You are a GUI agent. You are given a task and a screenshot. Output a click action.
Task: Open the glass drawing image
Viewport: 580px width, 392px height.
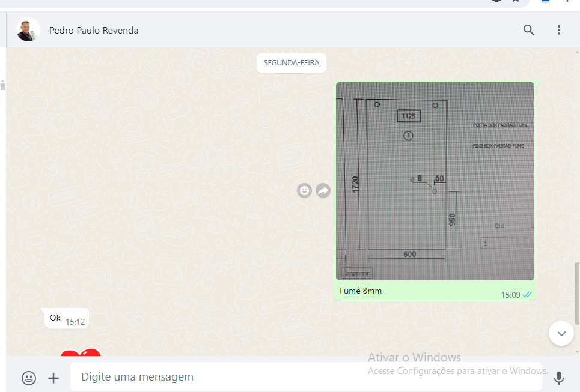[435, 181]
